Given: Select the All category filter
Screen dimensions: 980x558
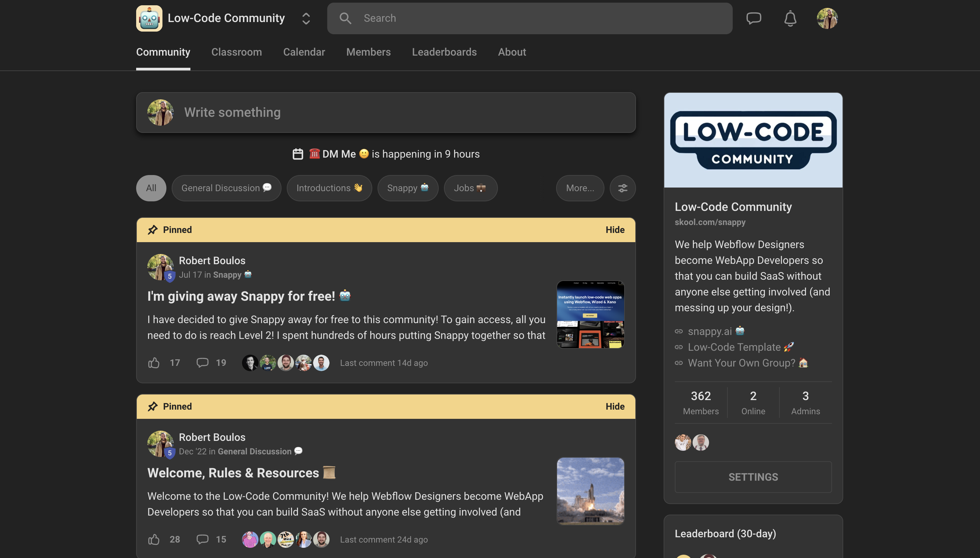Looking at the screenshot, I should 151,188.
